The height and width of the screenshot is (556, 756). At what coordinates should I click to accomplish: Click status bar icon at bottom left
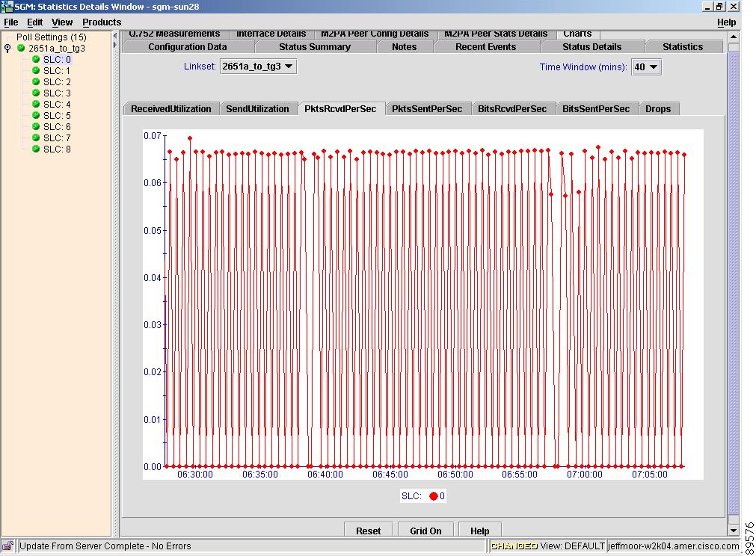click(x=8, y=546)
